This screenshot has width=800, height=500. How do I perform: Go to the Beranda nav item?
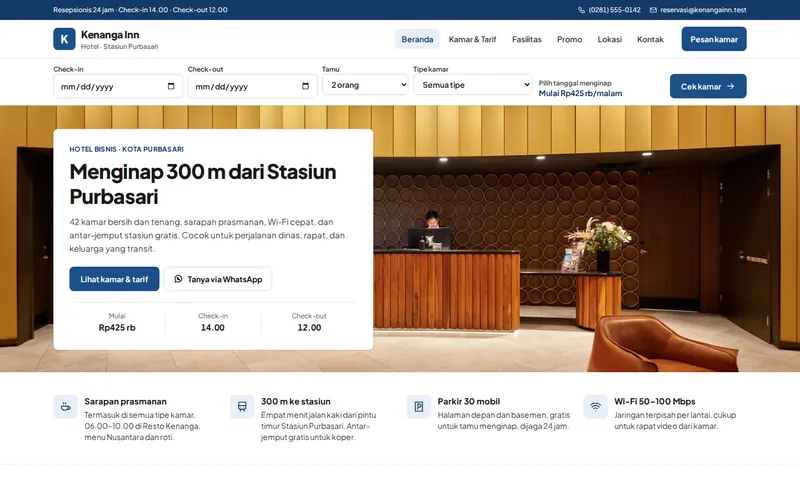[x=417, y=39]
